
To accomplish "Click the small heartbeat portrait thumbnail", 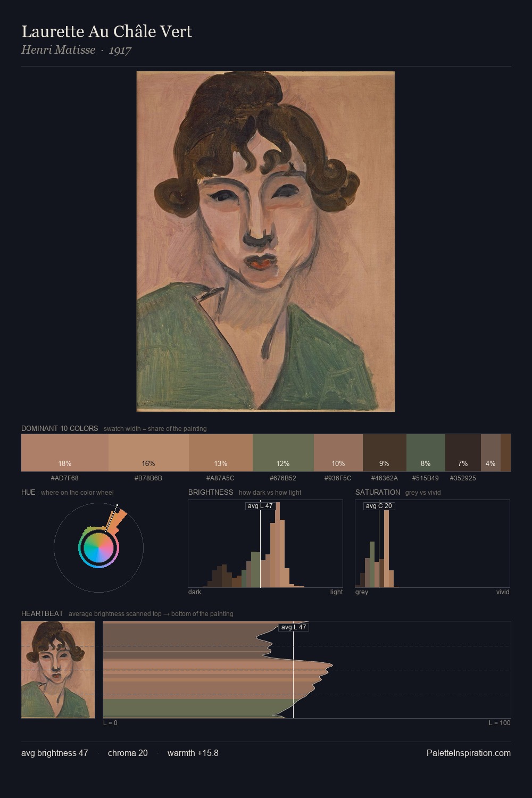I will point(58,669).
